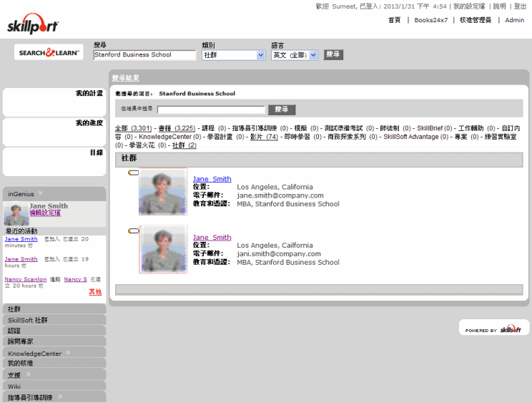
Task: Open the 類別 category dropdown
Action: pyautogui.click(x=233, y=55)
